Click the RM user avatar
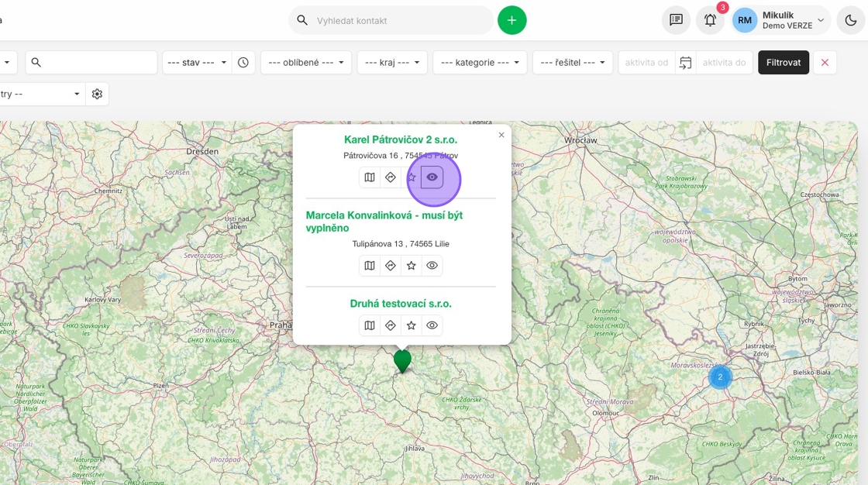This screenshot has height=485, width=868. (x=745, y=20)
